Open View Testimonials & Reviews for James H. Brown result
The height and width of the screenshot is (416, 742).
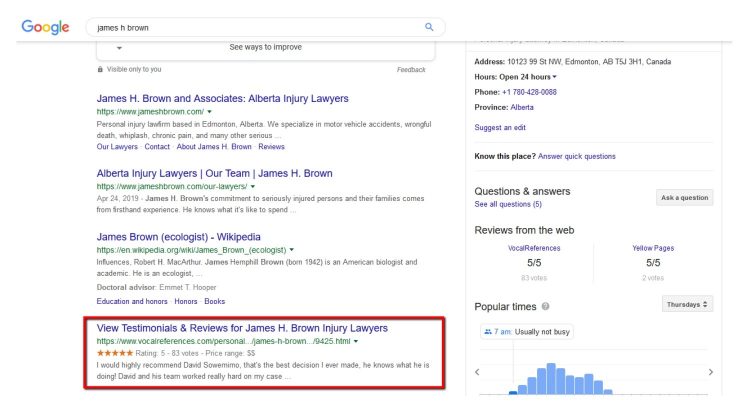point(242,328)
